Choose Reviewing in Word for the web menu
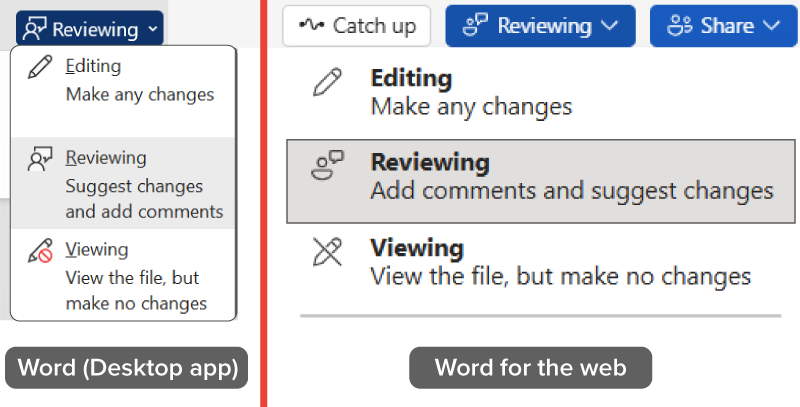Viewport: 800px width, 407px height. click(x=541, y=181)
